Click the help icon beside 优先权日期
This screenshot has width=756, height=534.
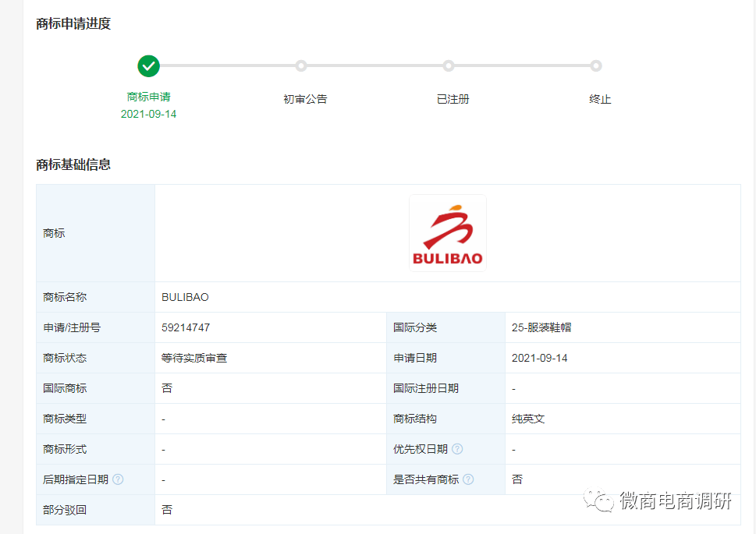(457, 449)
